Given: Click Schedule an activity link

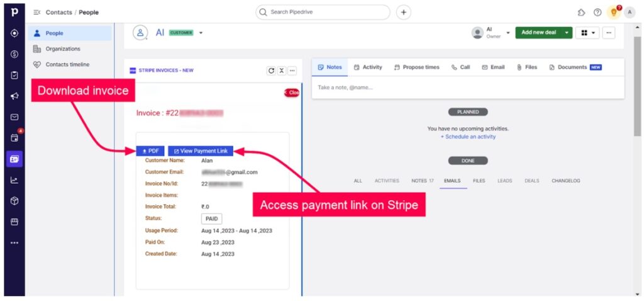Looking at the screenshot, I should click(468, 137).
